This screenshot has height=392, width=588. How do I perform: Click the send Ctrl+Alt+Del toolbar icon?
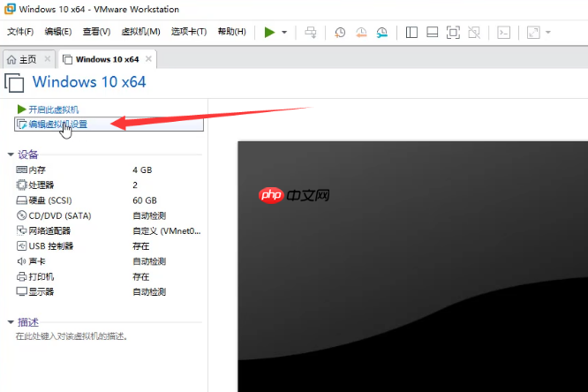tap(310, 33)
